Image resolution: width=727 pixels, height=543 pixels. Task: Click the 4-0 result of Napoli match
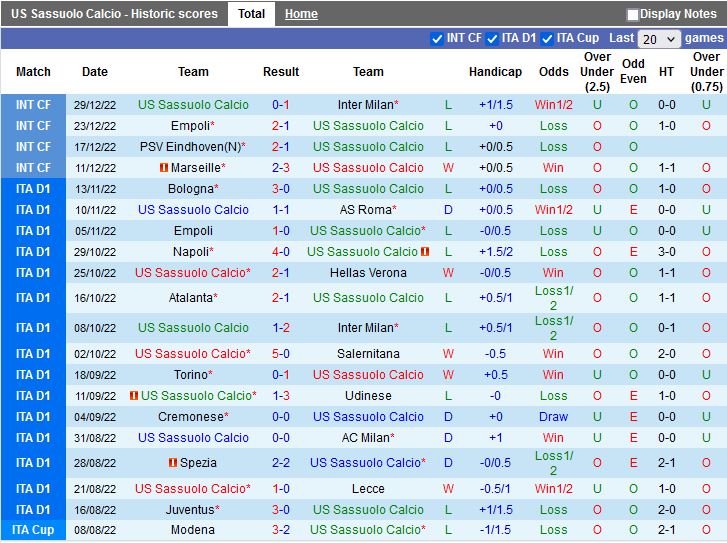coord(281,252)
